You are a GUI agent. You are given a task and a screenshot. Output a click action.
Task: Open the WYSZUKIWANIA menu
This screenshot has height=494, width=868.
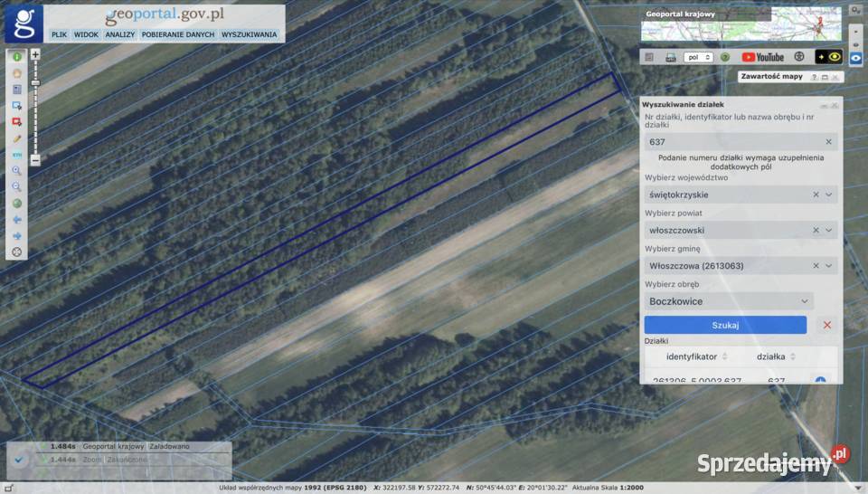(x=249, y=34)
